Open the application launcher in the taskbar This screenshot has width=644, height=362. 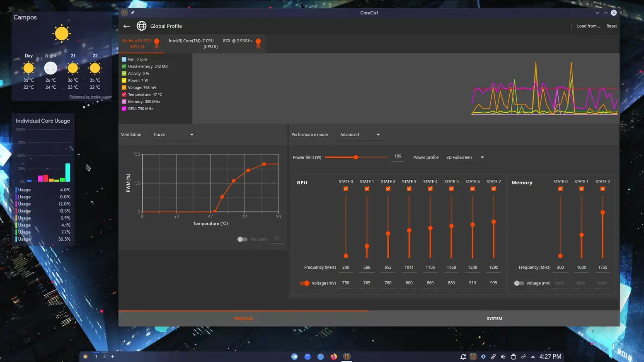(85, 356)
